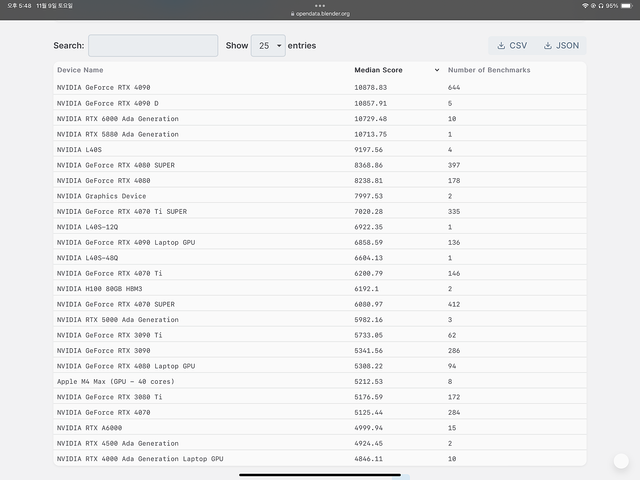Sort by Number of Benchmarks header
This screenshot has height=480, width=640.
pyautogui.click(x=489, y=70)
